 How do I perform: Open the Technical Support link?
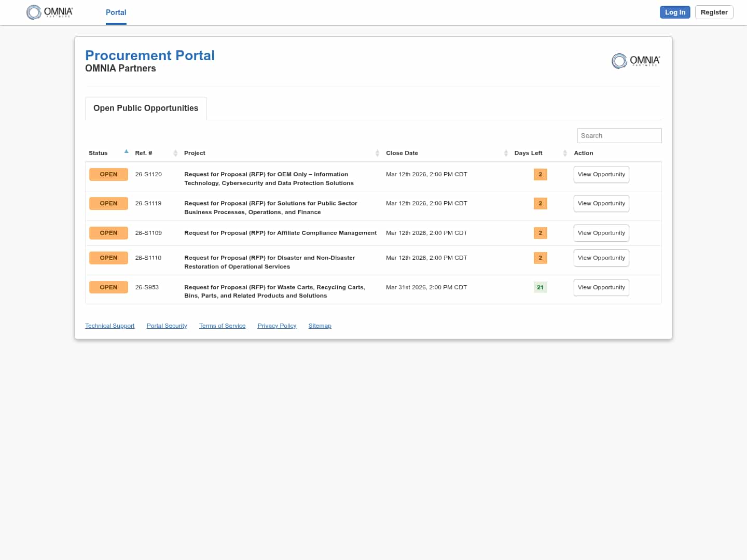(109, 326)
